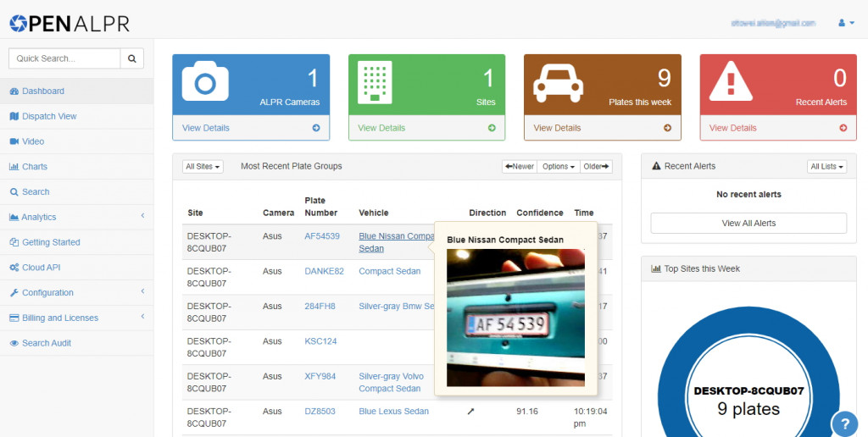The image size is (868, 437).
Task: Click View All Alerts button
Action: (748, 224)
